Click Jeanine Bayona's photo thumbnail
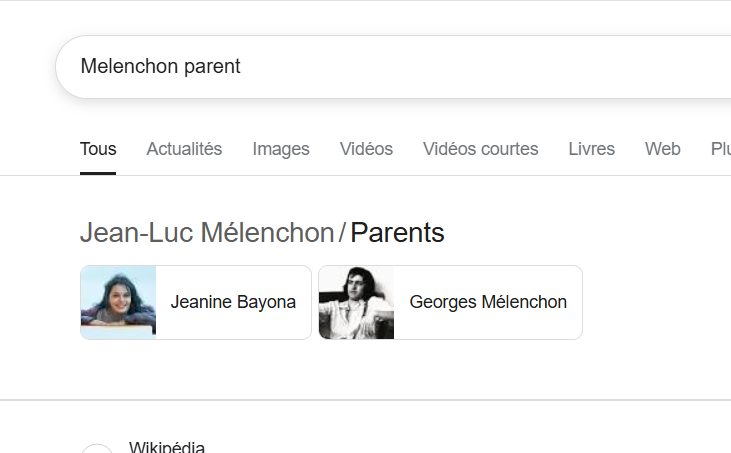This screenshot has width=731, height=453. click(118, 302)
